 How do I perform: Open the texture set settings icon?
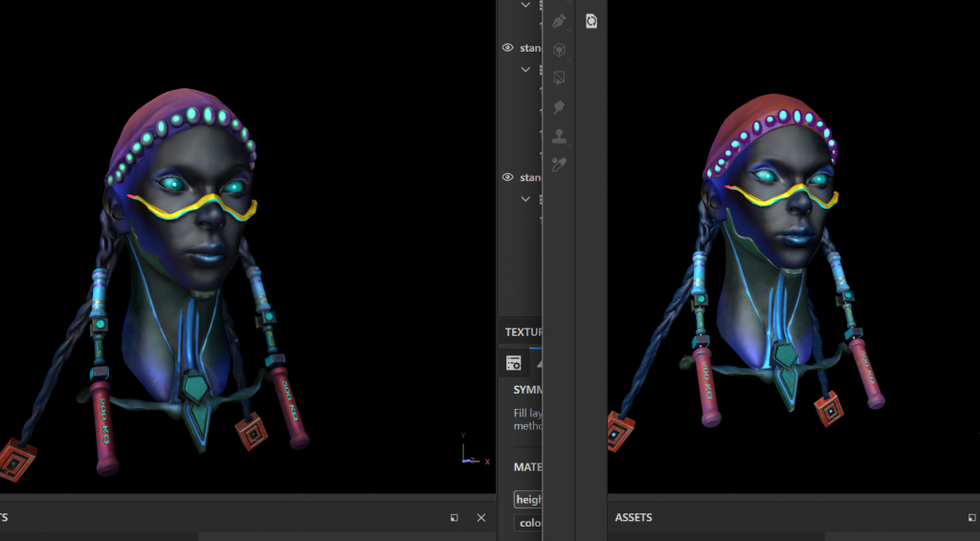click(514, 363)
